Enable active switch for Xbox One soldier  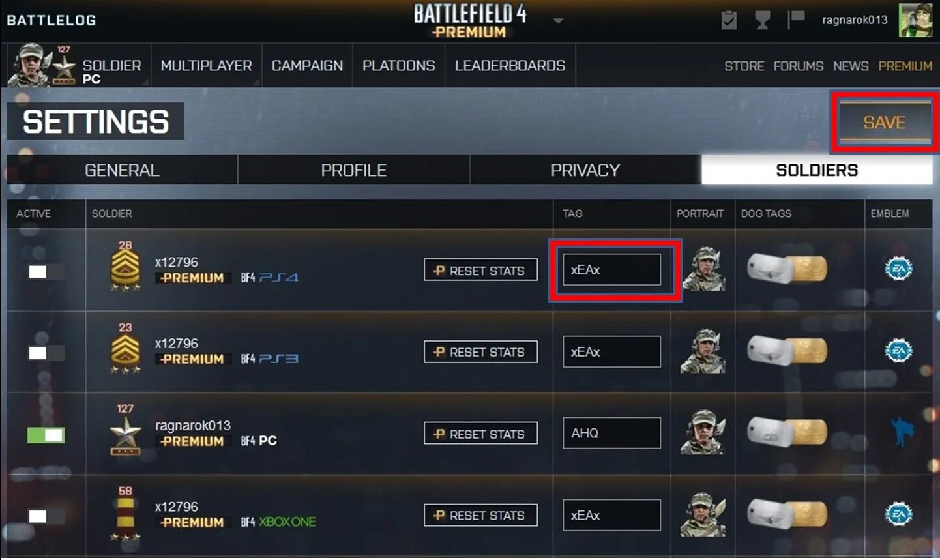[x=46, y=516]
